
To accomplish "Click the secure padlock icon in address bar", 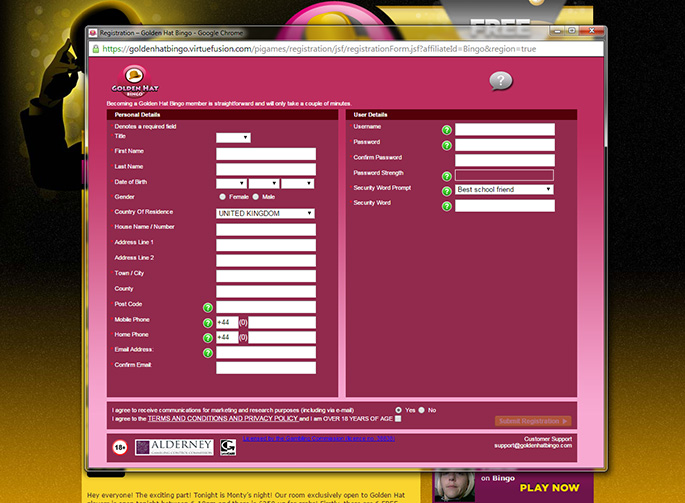I will point(96,49).
